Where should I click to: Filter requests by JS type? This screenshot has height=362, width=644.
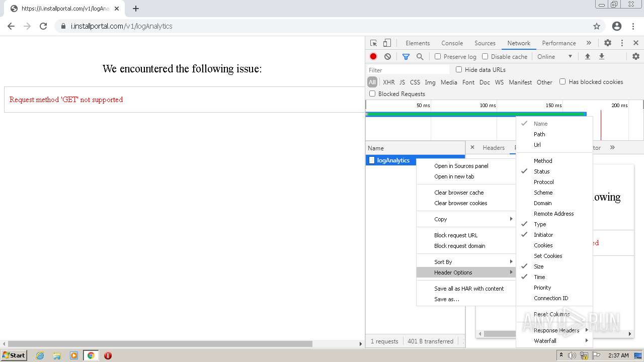tap(402, 82)
